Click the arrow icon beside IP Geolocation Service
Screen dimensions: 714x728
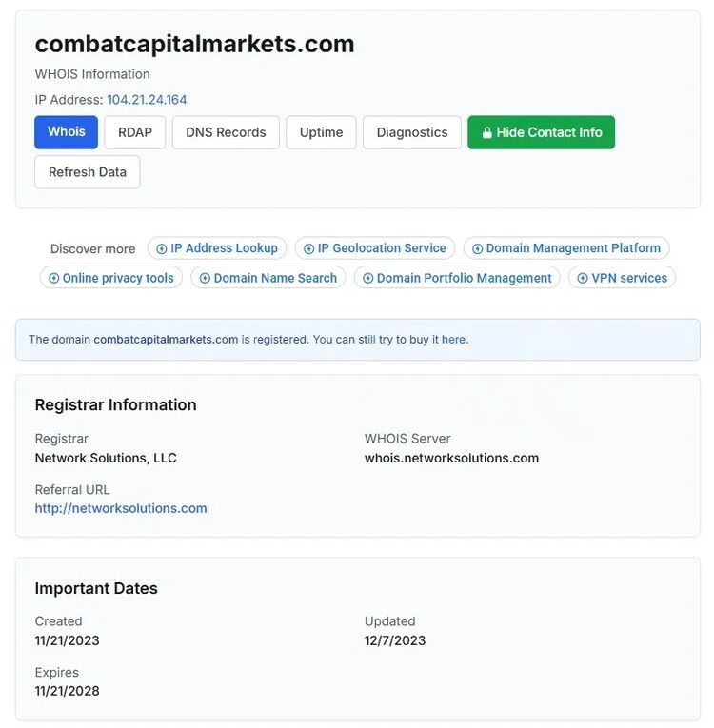point(308,249)
